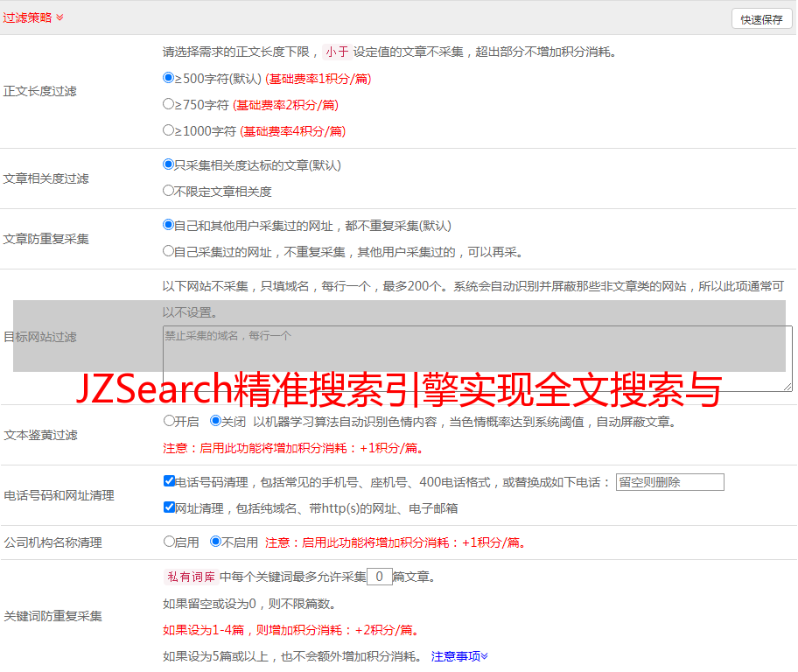798x672 pixels.
Task: Select 不启用 for 公司机构名称清理
Action: (x=215, y=542)
